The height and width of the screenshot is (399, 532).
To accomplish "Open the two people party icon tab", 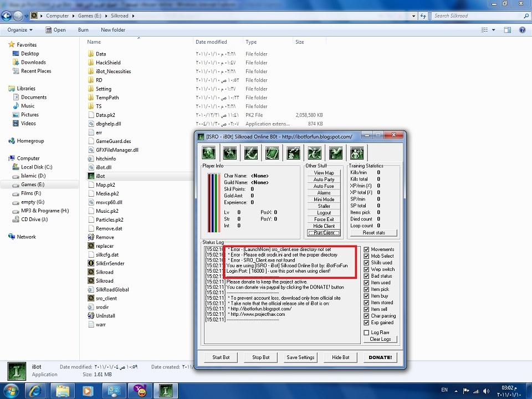I will 357,153.
